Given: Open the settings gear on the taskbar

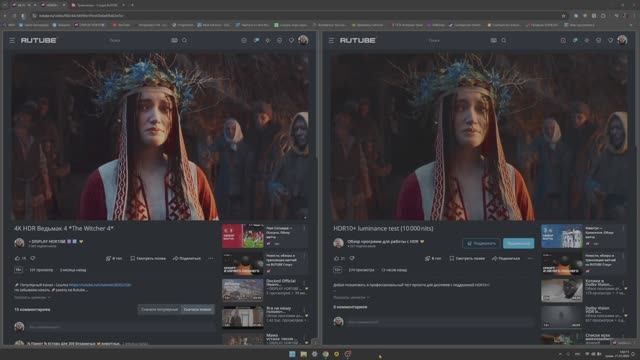Looking at the screenshot, I should [315, 354].
